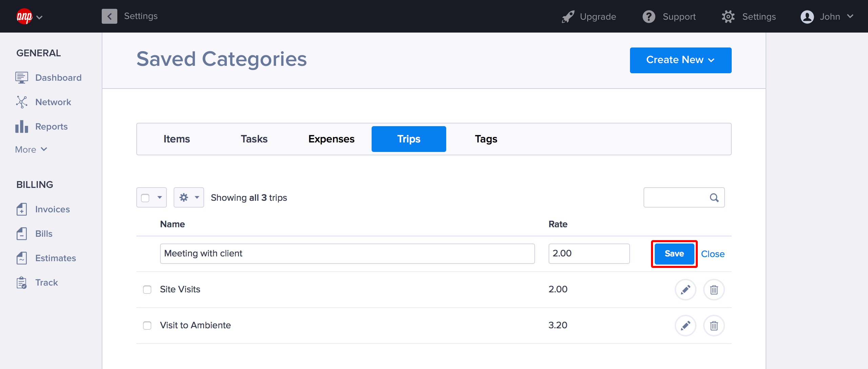Open Dashboard from the sidebar

[58, 78]
